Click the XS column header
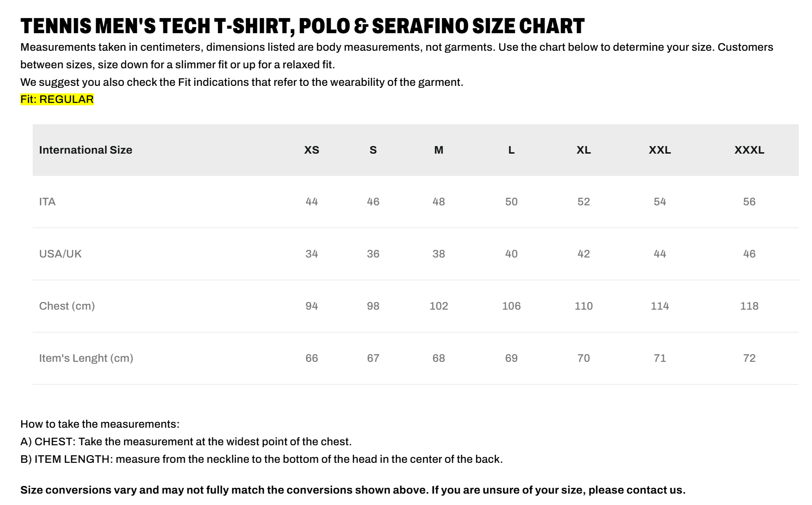Viewport: 812px width, 505px height. [311, 150]
